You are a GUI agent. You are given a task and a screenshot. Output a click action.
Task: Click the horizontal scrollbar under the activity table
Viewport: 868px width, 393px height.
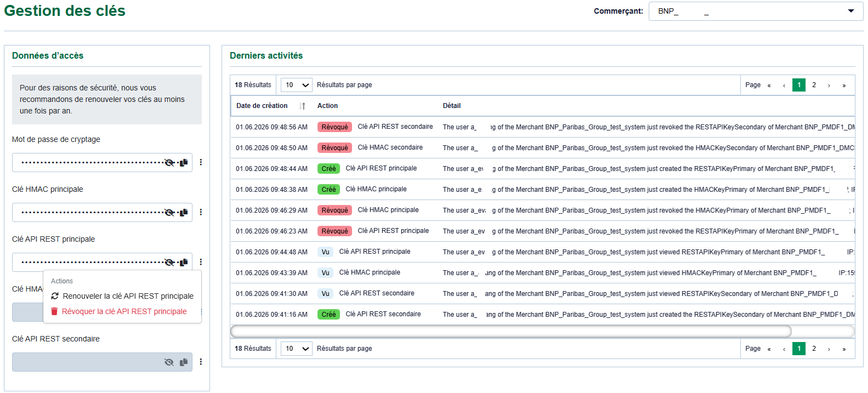tap(511, 331)
